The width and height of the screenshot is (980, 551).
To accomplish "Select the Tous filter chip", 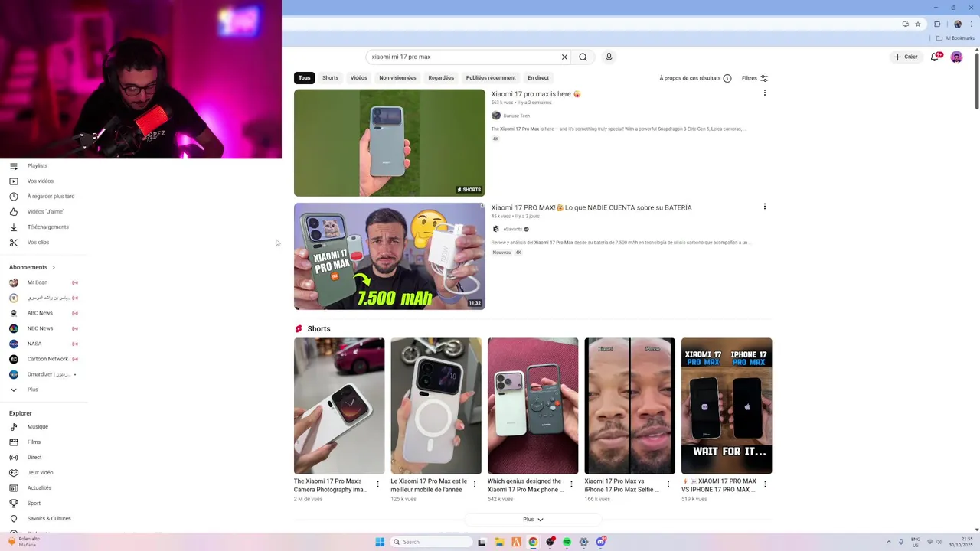I will pos(305,77).
